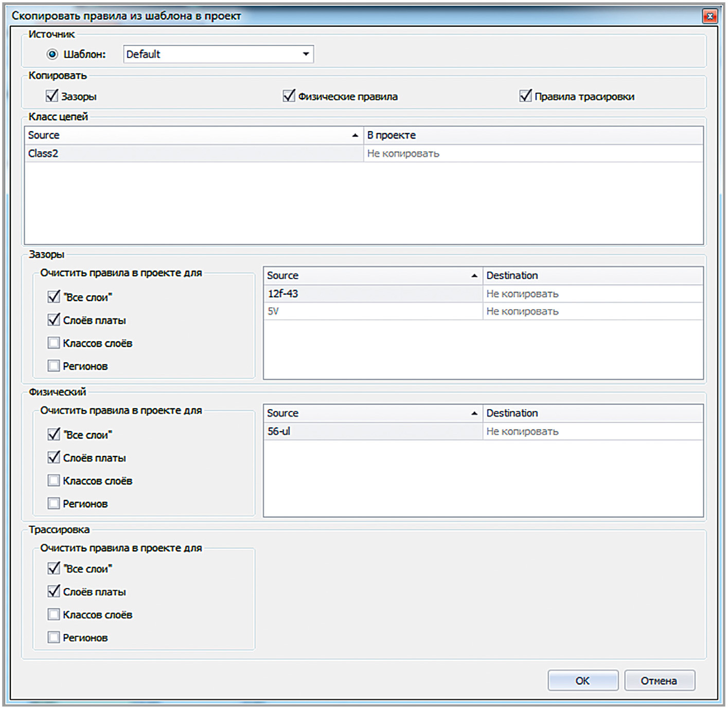Enable Регионов checkbox in Трассировка section

click(54, 637)
